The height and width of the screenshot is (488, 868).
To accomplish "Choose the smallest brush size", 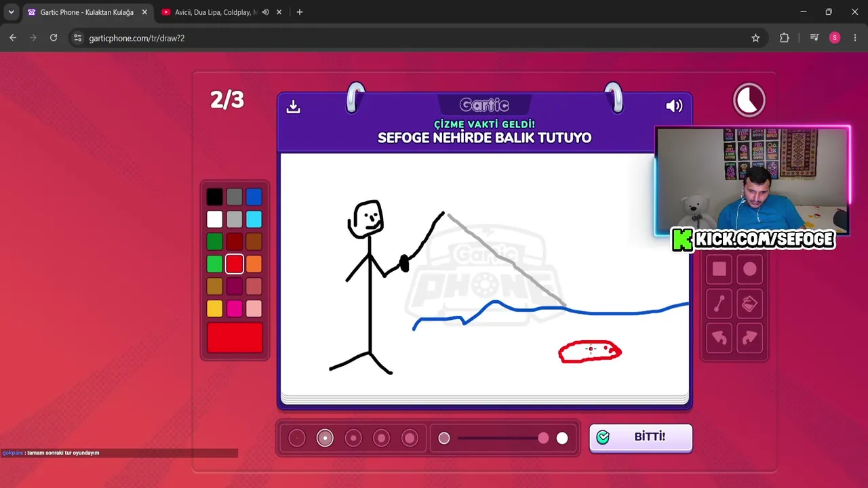I will pyautogui.click(x=297, y=439).
